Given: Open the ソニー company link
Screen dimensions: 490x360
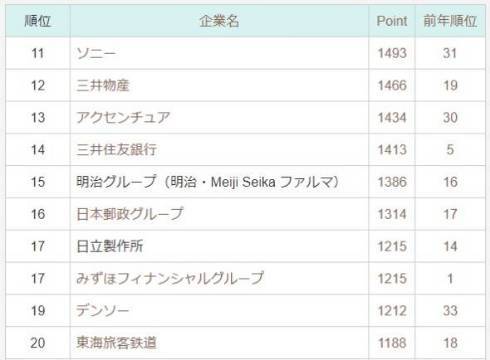Looking at the screenshot, I should pyautogui.click(x=96, y=53).
